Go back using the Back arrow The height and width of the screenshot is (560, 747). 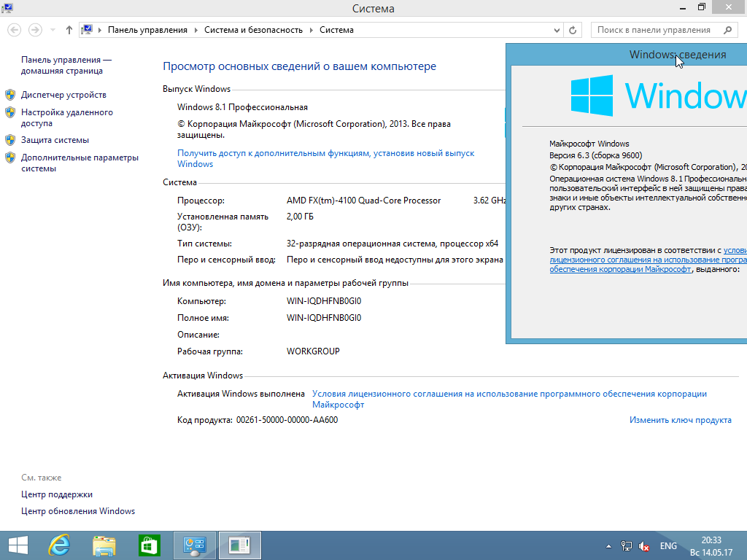tap(15, 30)
